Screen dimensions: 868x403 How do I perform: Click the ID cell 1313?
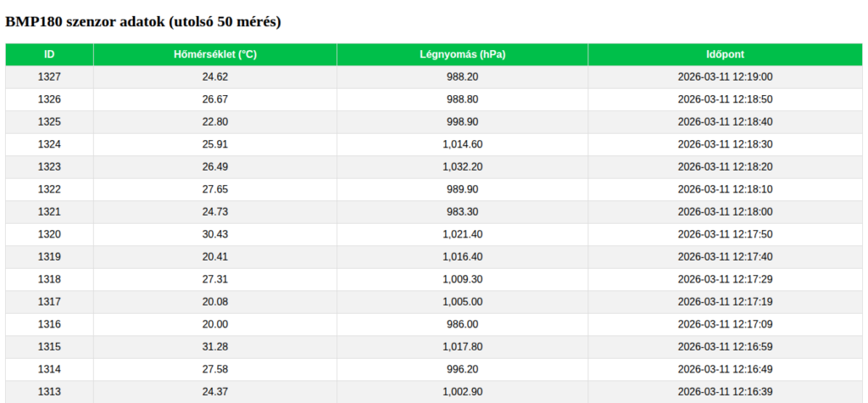point(49,391)
